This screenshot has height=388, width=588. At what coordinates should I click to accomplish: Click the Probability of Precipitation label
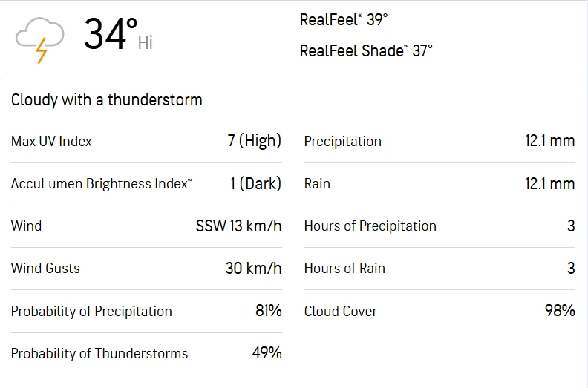pos(91,311)
